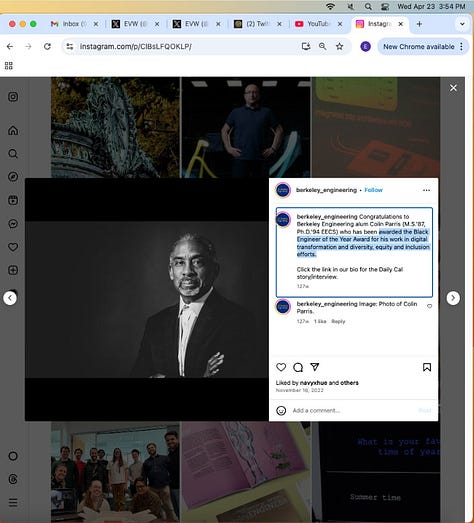Open Search from Instagram sidebar
Screen dimensions: 474x523
13,154
